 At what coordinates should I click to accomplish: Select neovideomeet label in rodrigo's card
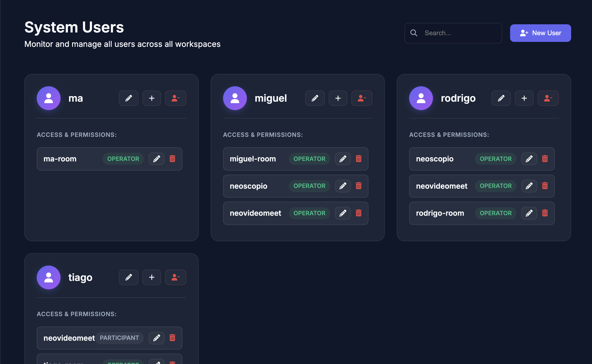click(442, 186)
